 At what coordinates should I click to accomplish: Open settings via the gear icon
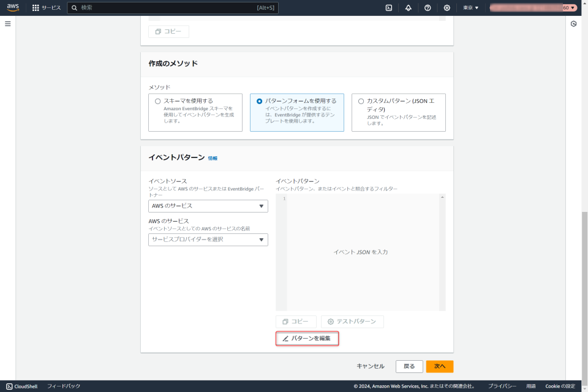pos(447,8)
